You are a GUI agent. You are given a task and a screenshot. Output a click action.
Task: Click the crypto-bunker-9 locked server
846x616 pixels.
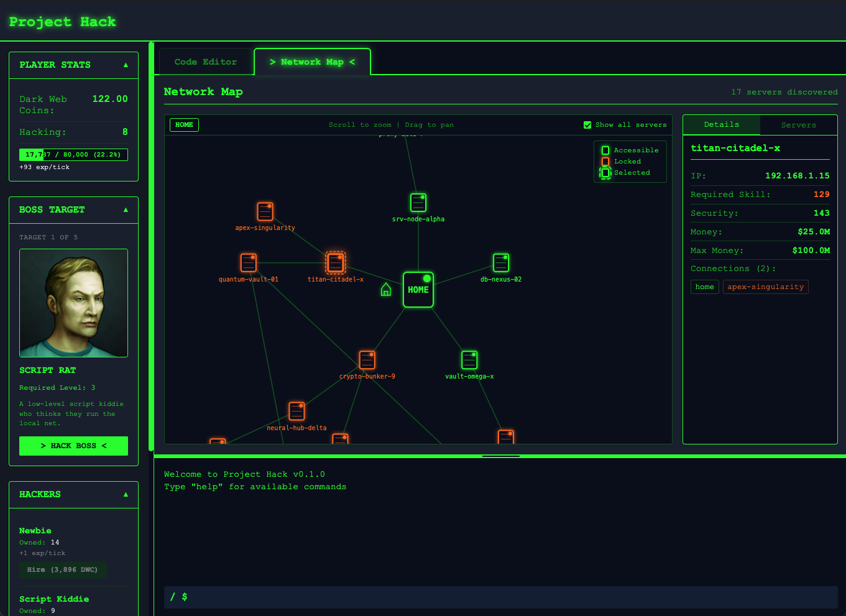(x=367, y=359)
